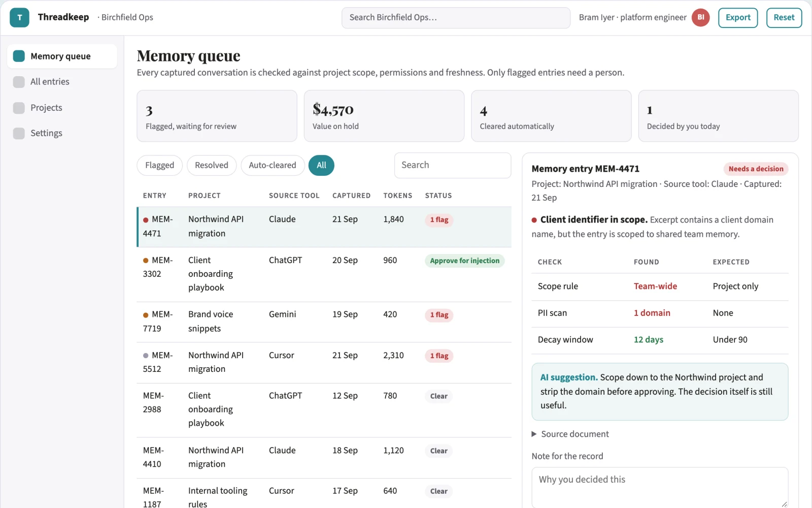Focus the Search Birchfield Ops field
812x508 pixels.
456,17
